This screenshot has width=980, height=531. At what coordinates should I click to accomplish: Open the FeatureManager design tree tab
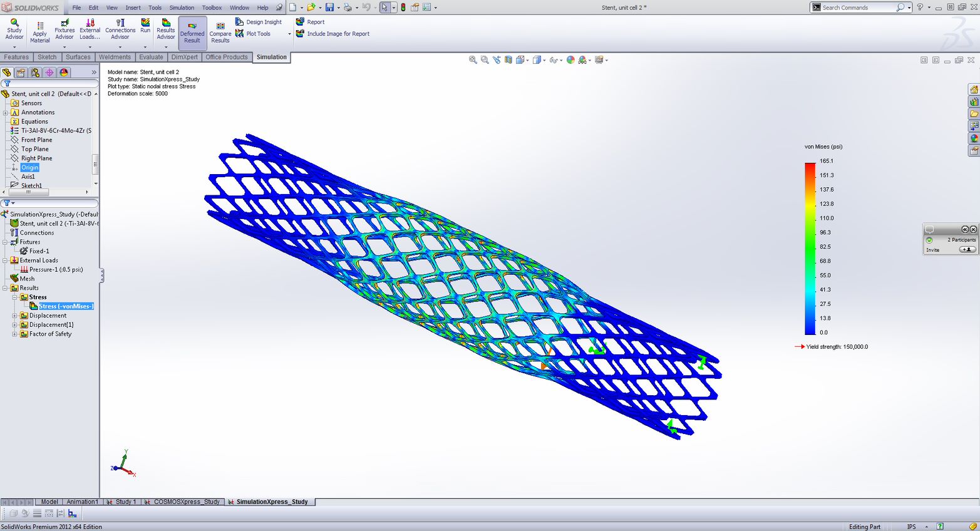click(x=7, y=73)
